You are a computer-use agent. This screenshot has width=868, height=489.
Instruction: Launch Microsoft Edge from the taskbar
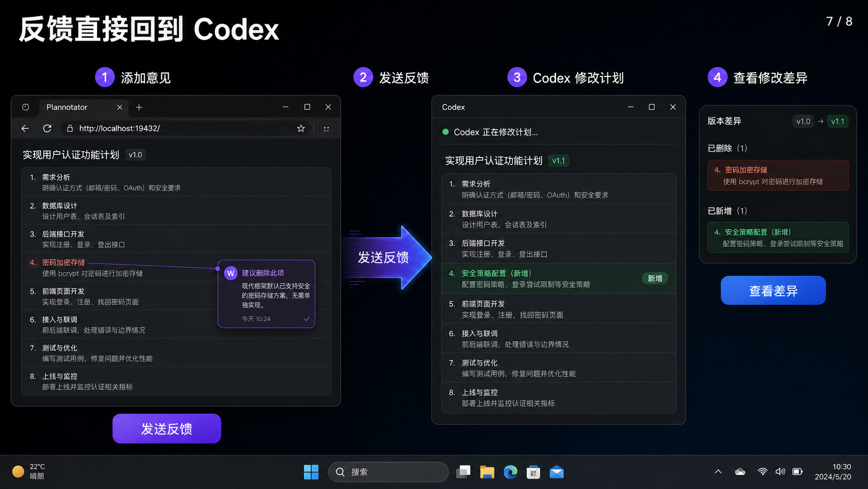point(510,472)
